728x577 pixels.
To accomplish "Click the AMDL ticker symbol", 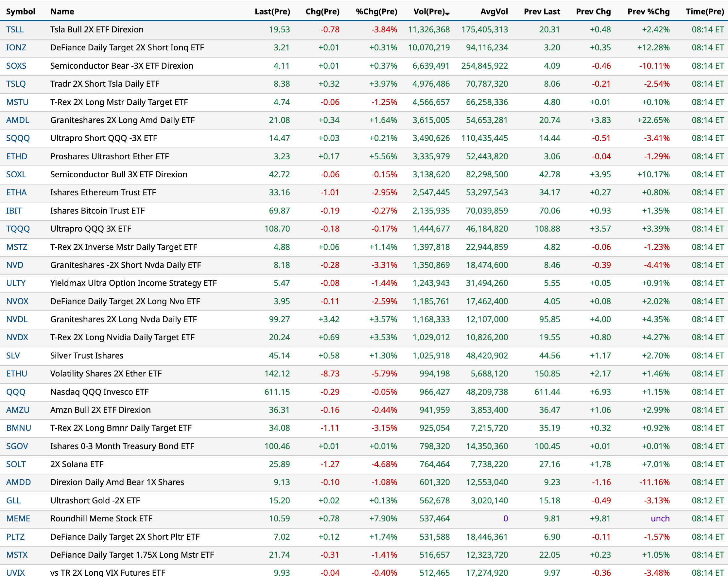I will tap(18, 120).
